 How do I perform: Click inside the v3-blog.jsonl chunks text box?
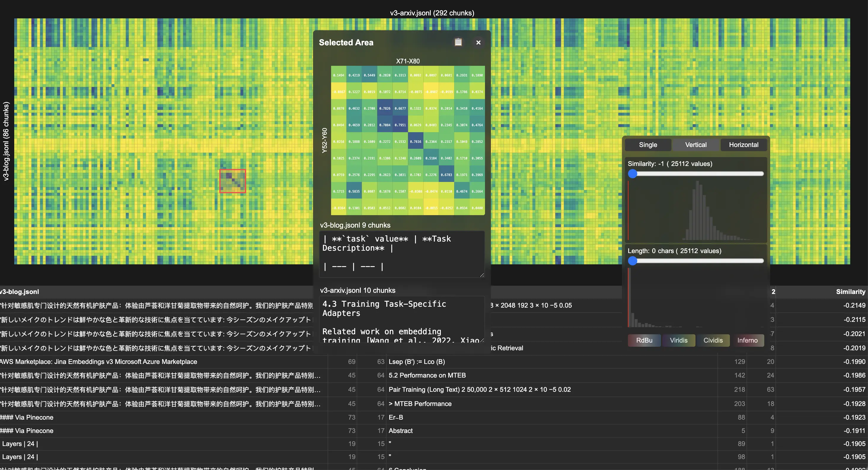(402, 254)
